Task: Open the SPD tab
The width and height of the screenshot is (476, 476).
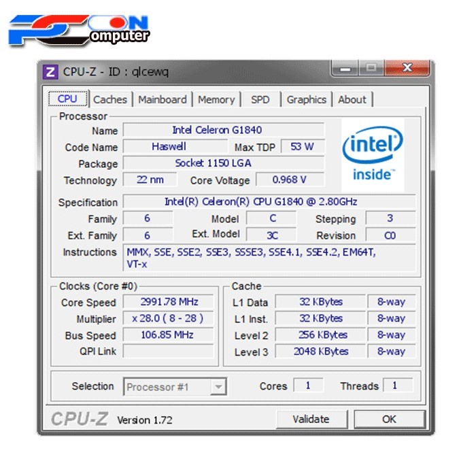Action: 260,99
